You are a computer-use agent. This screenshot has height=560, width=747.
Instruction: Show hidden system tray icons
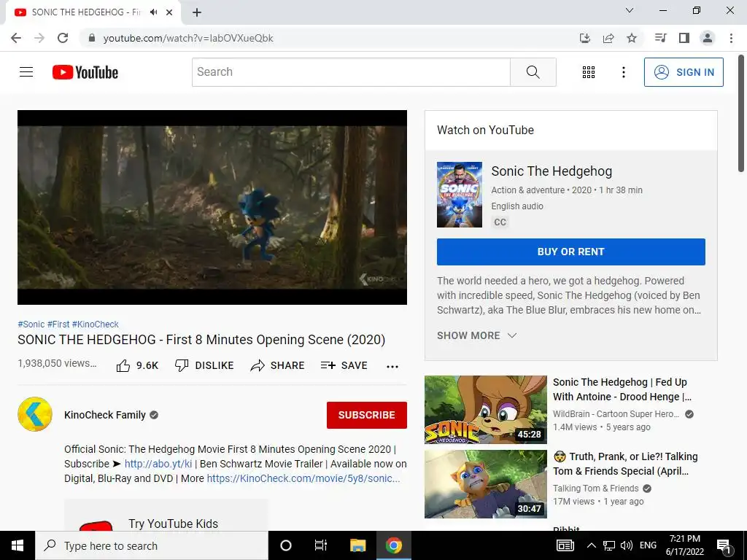(591, 545)
